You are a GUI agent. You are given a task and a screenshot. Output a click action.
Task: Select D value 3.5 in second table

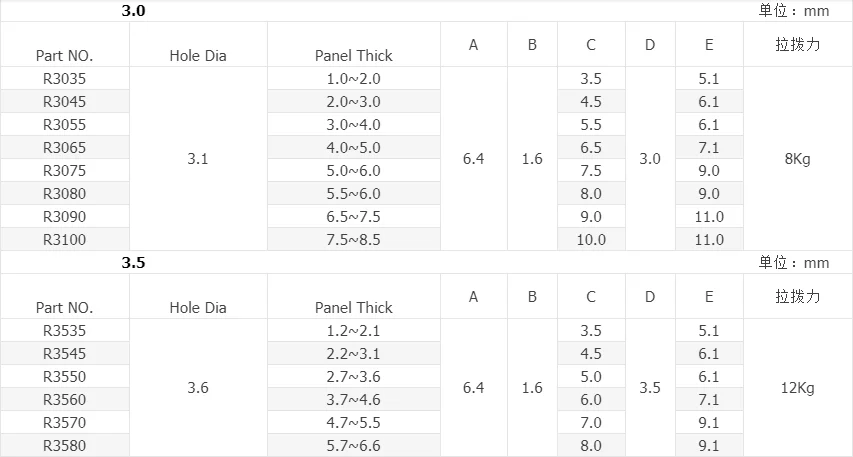pos(650,388)
